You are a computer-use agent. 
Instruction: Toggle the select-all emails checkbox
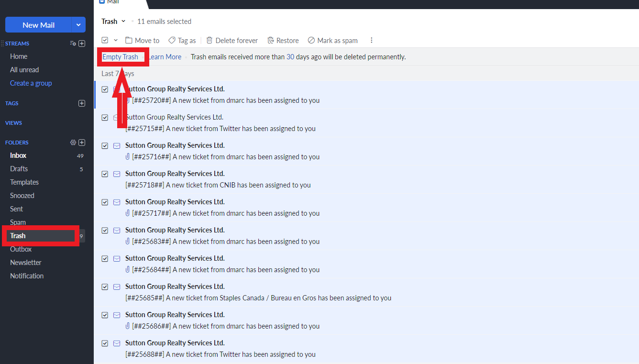click(x=105, y=40)
